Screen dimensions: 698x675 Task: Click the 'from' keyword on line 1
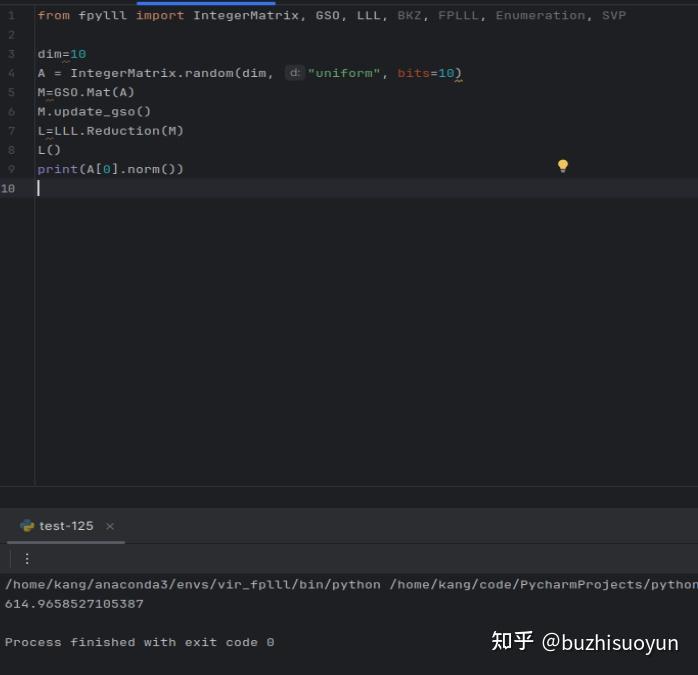[x=53, y=16]
